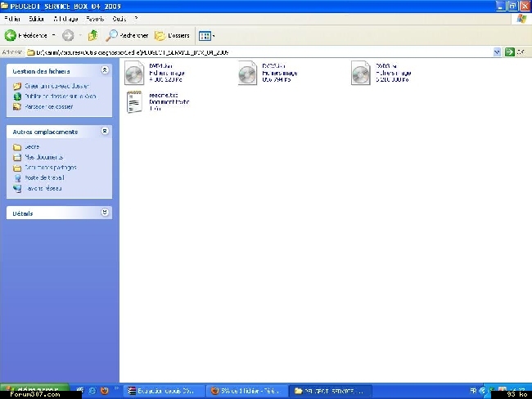532x399 pixels.
Task: Click Publier ce dossier sur le Web
Action: (61, 96)
